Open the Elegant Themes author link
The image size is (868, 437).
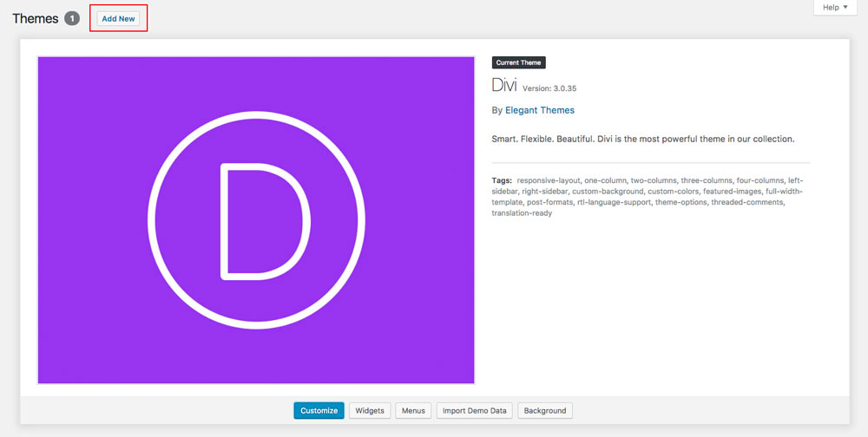point(539,110)
